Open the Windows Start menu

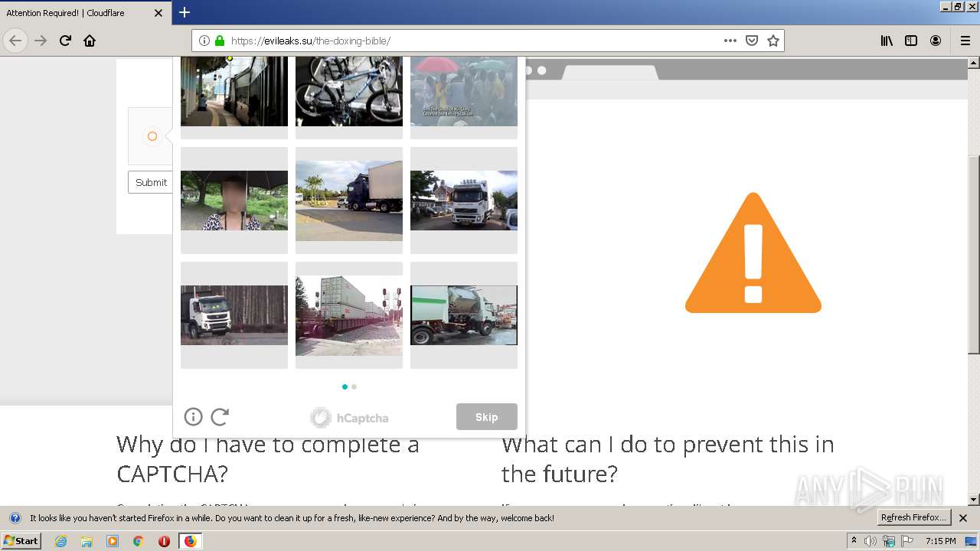21,540
